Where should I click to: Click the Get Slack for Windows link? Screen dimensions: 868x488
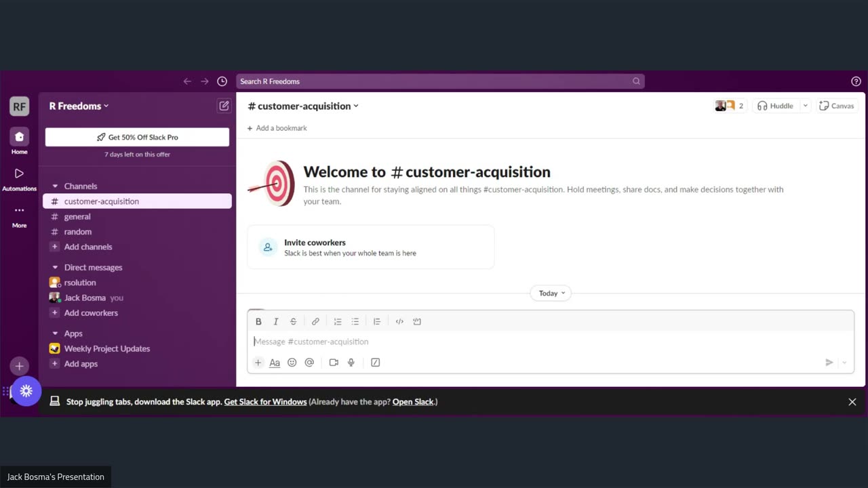pyautogui.click(x=265, y=402)
